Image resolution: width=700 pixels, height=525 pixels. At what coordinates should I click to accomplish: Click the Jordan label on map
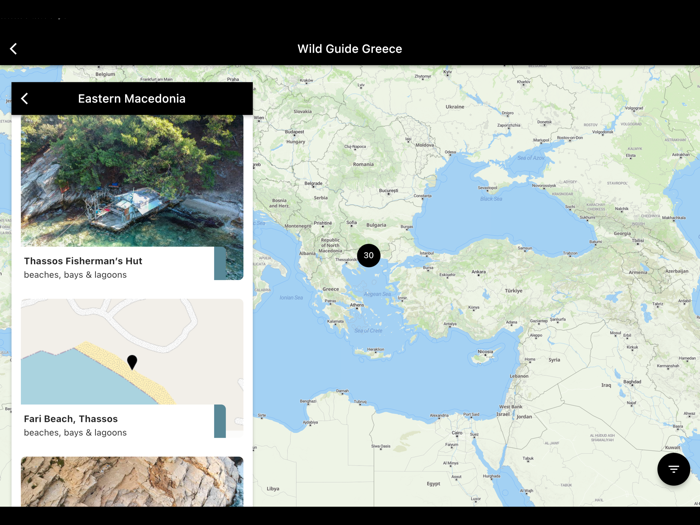pos(524,417)
